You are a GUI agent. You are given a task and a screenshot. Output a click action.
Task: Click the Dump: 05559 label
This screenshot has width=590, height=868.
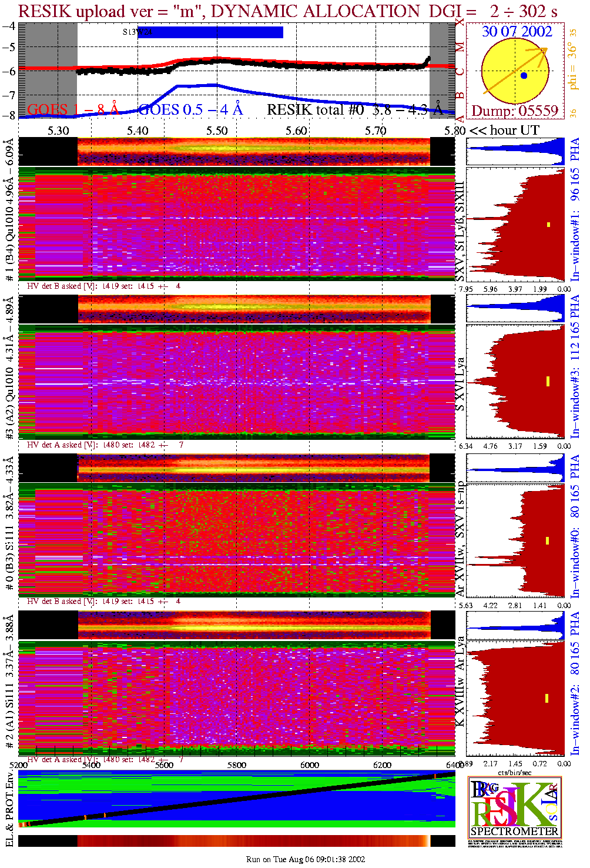(515, 111)
